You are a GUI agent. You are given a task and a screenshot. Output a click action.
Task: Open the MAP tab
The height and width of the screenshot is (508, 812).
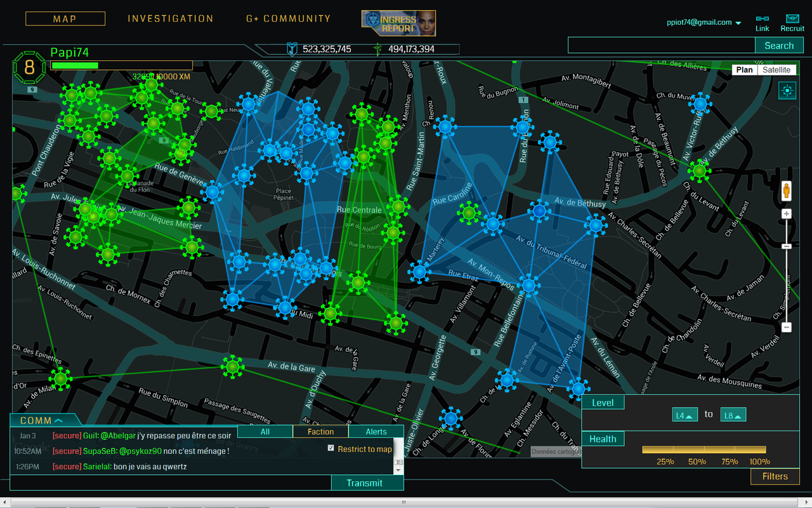coord(65,19)
